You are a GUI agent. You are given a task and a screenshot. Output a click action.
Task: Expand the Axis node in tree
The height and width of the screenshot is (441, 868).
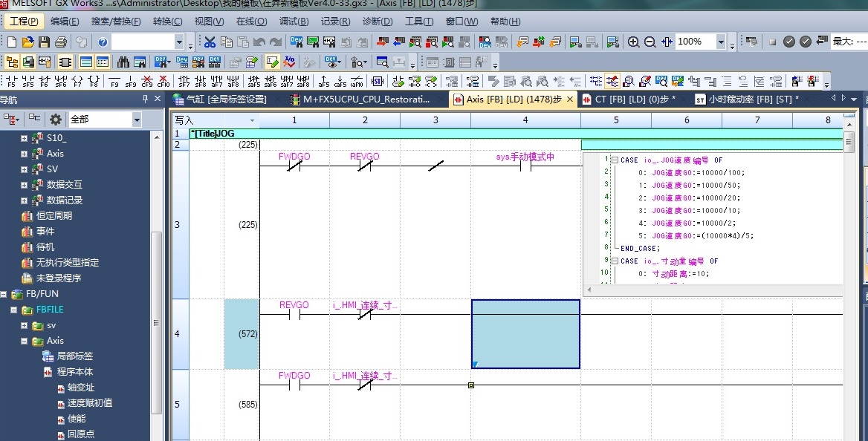[x=25, y=154]
